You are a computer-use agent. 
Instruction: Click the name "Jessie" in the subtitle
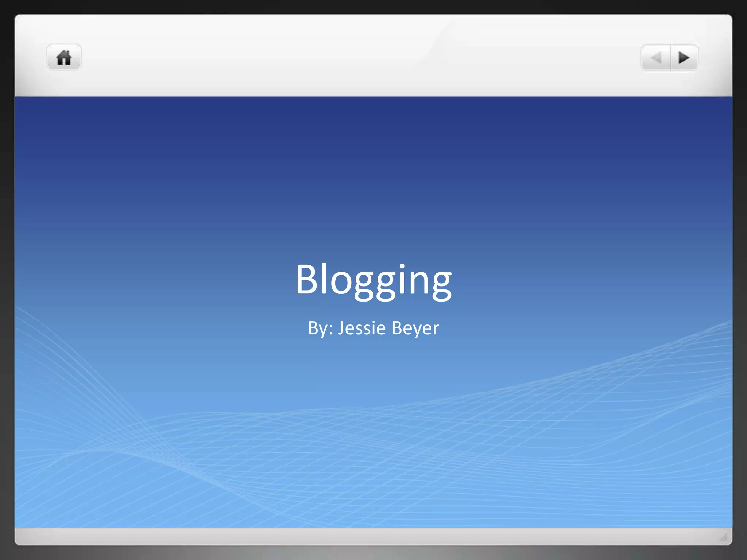(x=361, y=328)
